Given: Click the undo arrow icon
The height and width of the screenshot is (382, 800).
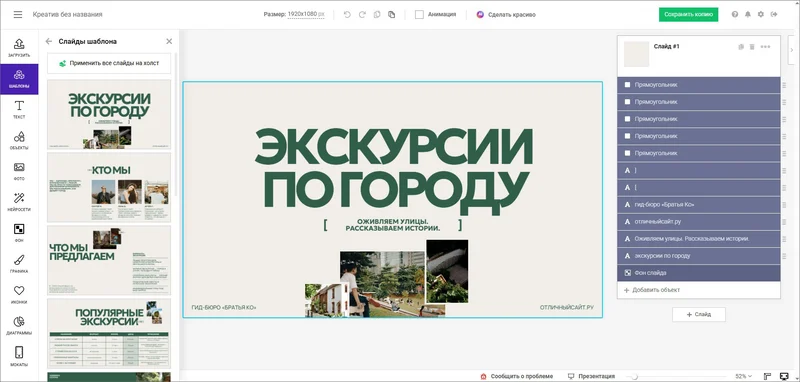Looking at the screenshot, I should click(347, 15).
